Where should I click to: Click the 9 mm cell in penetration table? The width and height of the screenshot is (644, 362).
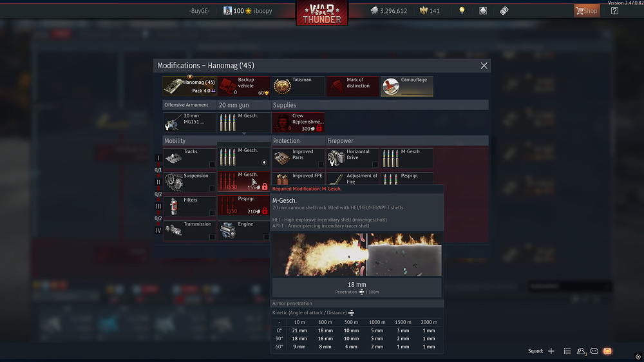(x=299, y=347)
